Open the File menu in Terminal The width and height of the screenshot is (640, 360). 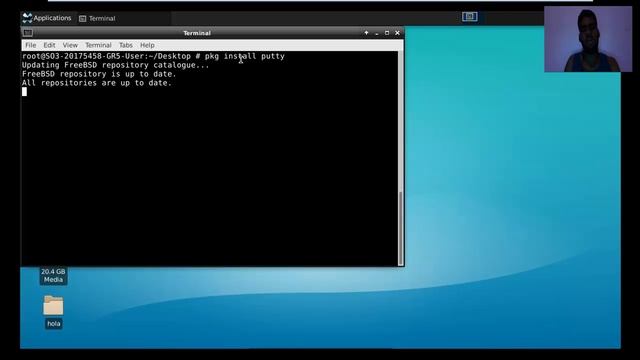[x=31, y=45]
